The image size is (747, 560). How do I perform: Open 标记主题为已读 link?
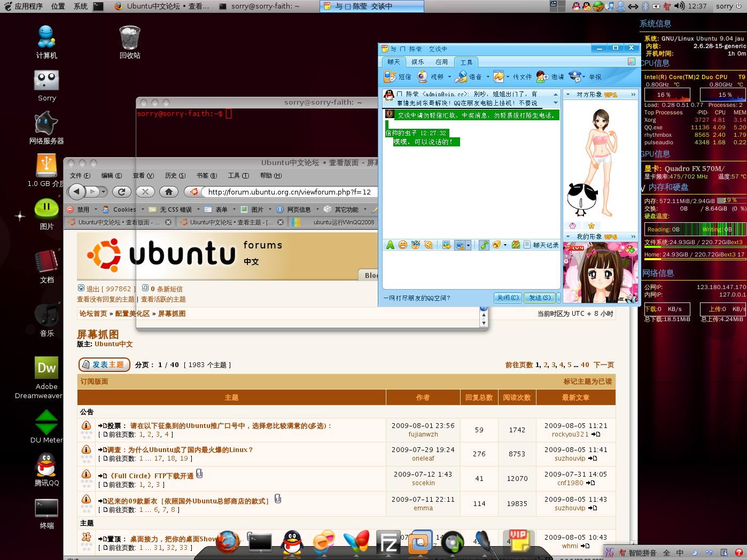[x=588, y=382]
